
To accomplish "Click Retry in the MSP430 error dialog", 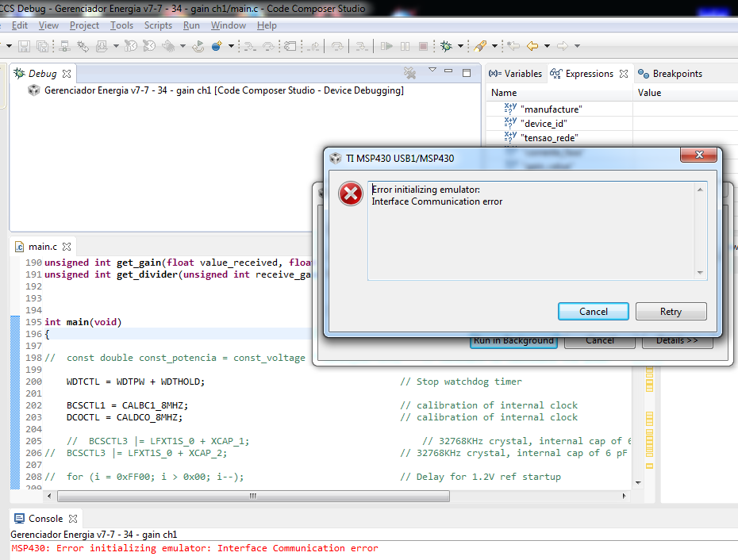I will (x=671, y=312).
